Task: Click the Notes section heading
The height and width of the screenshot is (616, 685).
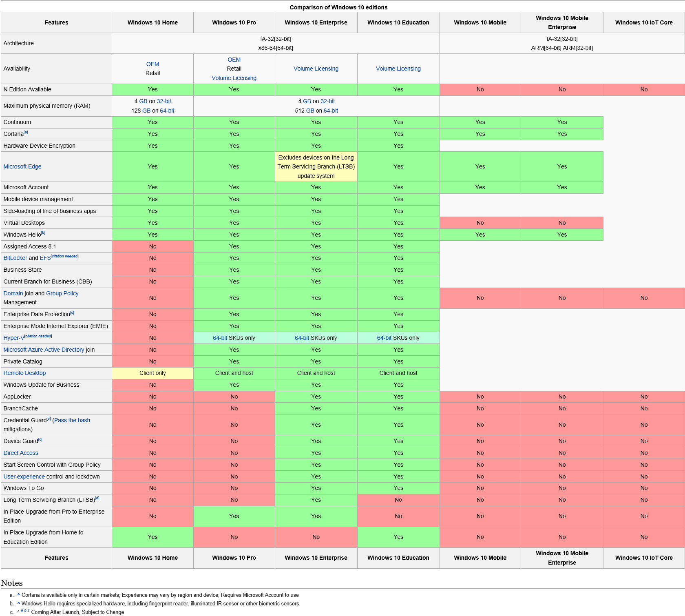Action: pyautogui.click(x=12, y=583)
